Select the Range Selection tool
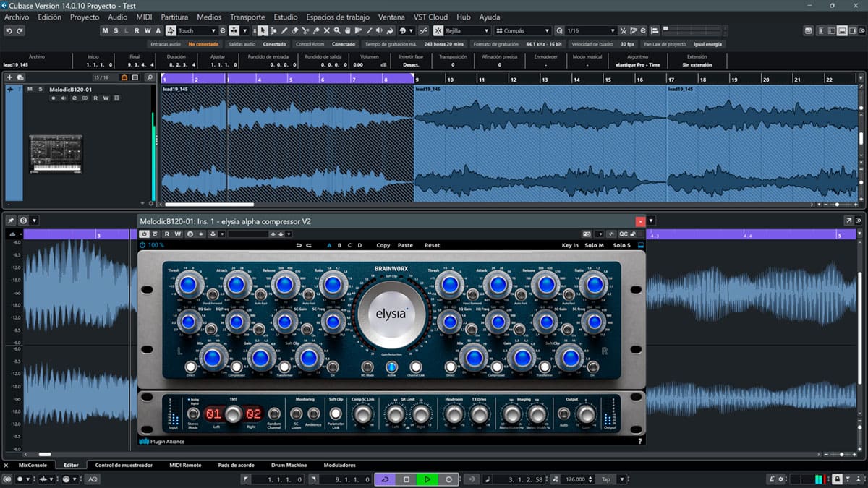868x488 pixels. (273, 30)
